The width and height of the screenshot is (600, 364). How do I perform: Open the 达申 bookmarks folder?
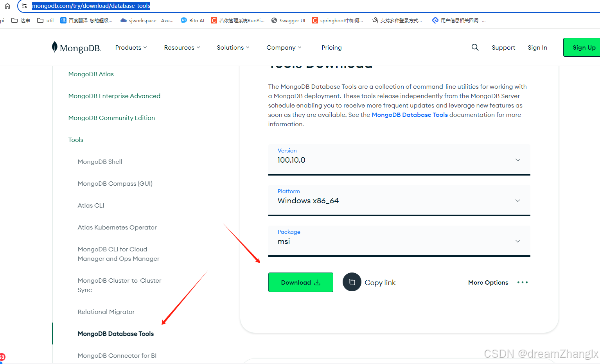click(x=21, y=21)
